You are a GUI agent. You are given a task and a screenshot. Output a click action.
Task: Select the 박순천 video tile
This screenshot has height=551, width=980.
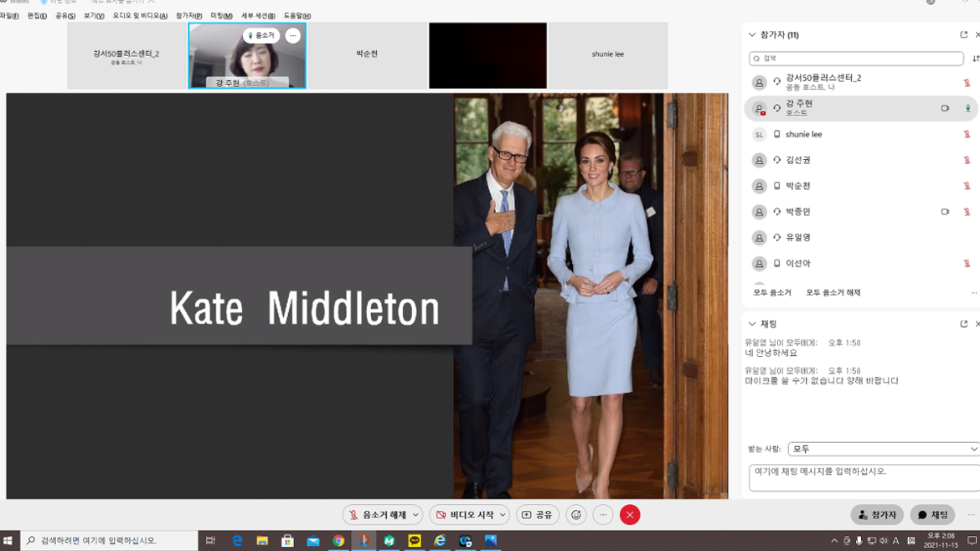(367, 55)
